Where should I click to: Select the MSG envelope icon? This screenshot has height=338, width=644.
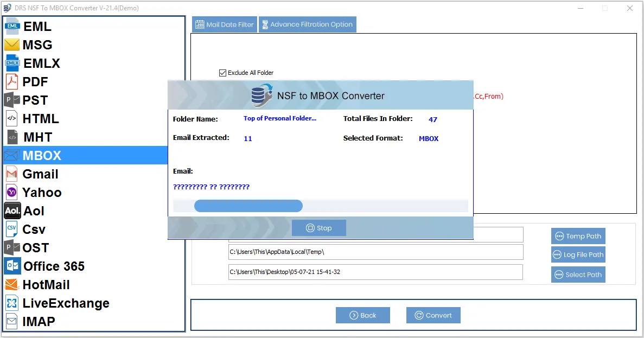click(x=12, y=45)
